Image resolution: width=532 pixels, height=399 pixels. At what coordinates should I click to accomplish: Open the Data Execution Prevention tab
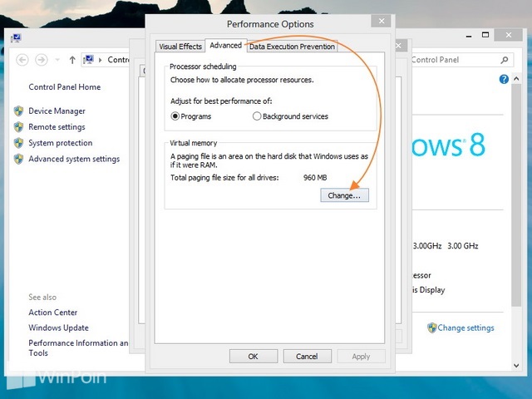292,47
